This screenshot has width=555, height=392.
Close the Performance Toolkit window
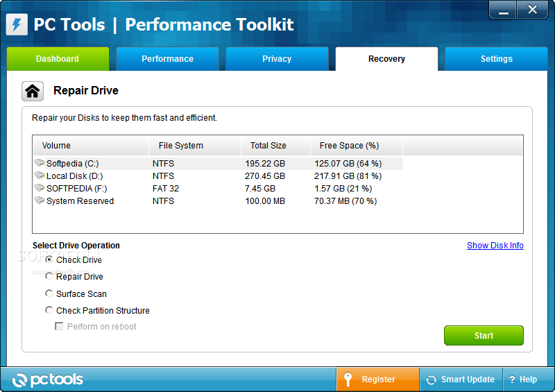(x=532, y=10)
